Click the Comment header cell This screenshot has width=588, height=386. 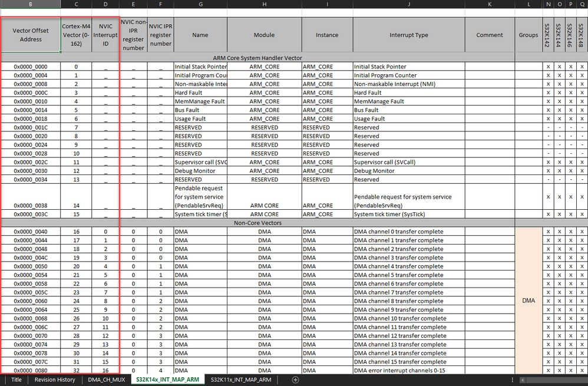tap(490, 35)
